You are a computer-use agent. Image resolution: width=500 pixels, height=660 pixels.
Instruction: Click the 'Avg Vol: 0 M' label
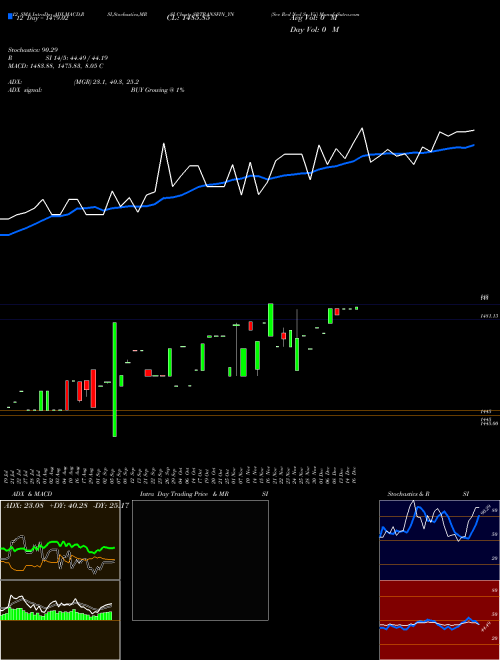tap(314, 19)
